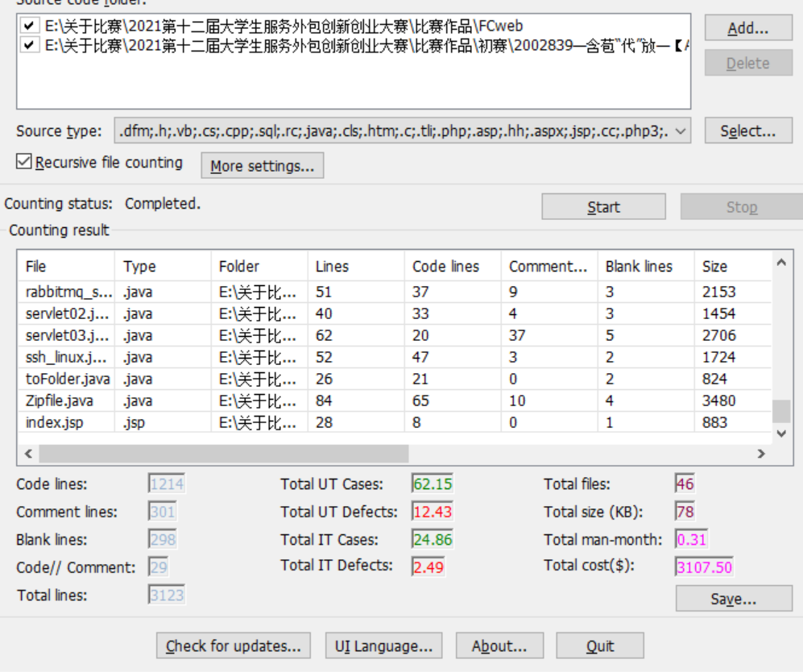The width and height of the screenshot is (803, 672).
Task: Click Total UT Cases value 62.15
Action: 433,483
